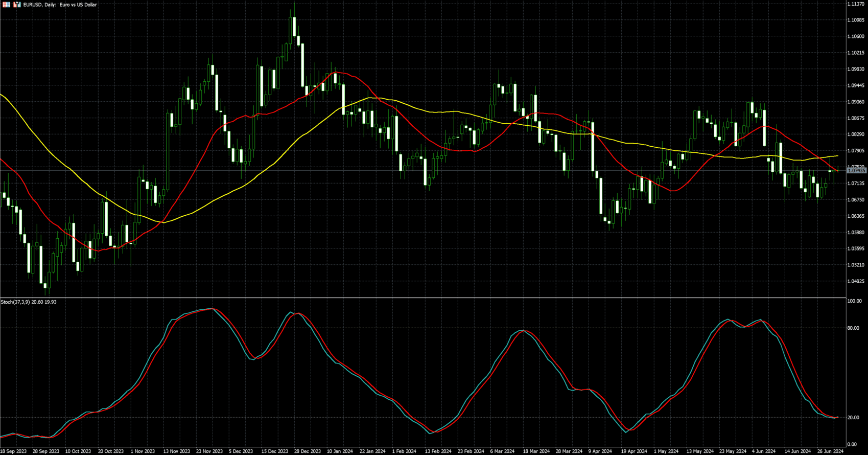This screenshot has width=868, height=455.
Task: Click the 1.04825 price axis label
Action: pyautogui.click(x=856, y=281)
